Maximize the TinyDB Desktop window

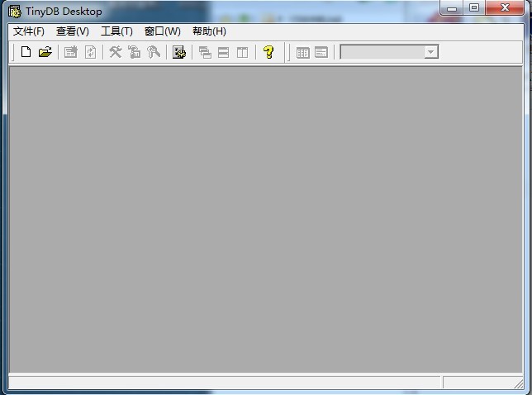coord(474,8)
